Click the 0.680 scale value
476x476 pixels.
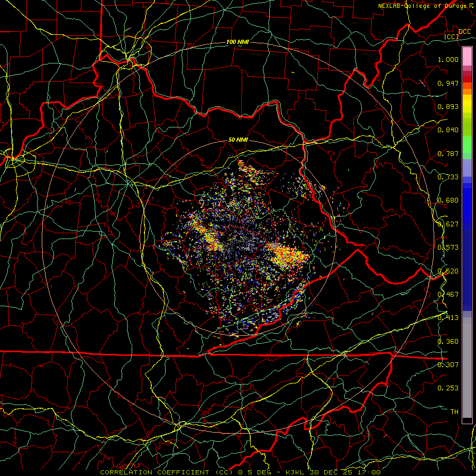448,200
